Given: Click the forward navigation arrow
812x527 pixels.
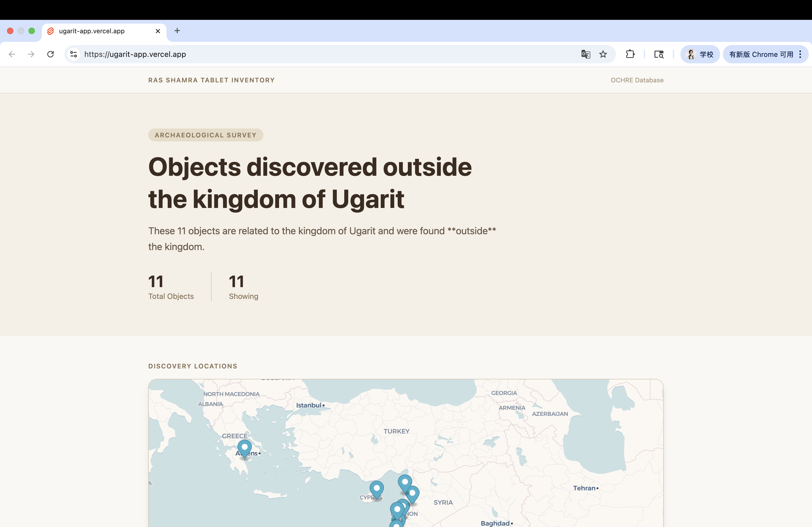Looking at the screenshot, I should click(31, 54).
